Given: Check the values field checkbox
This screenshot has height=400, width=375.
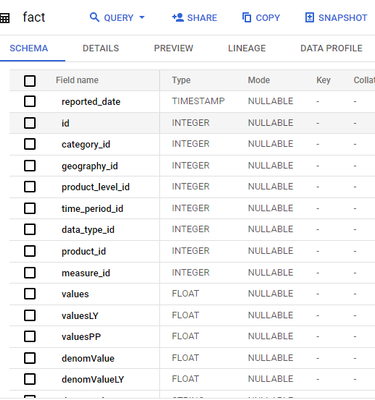Looking at the screenshot, I should coord(30,294).
